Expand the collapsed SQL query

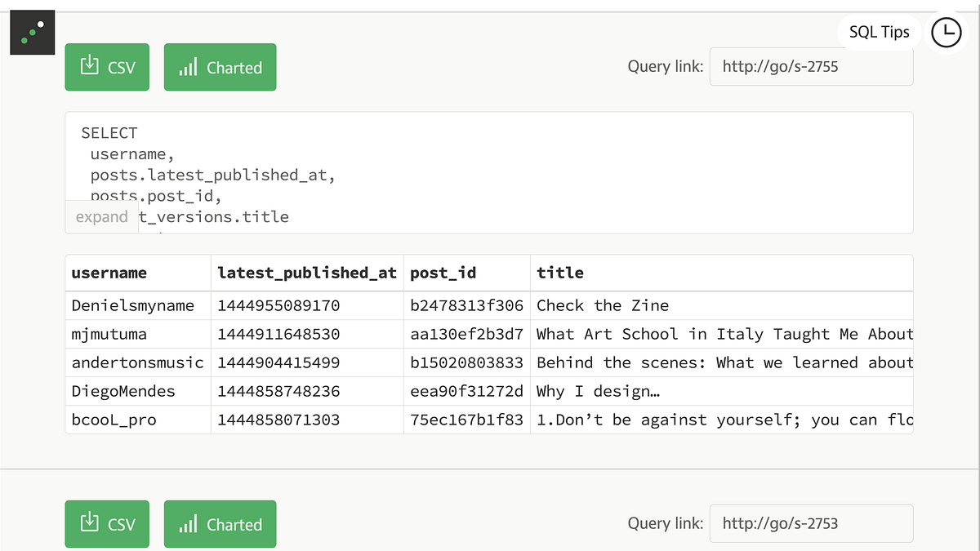(x=101, y=216)
